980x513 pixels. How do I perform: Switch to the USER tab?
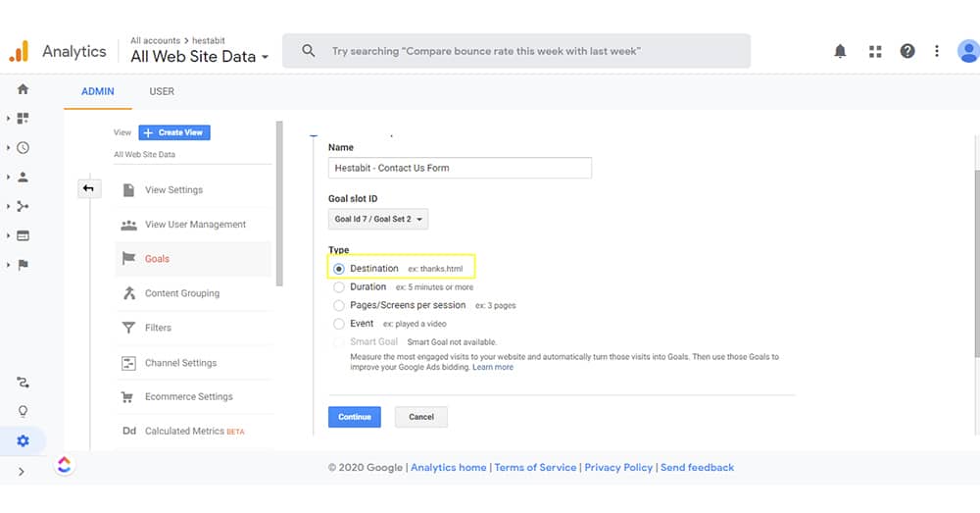coord(162,91)
